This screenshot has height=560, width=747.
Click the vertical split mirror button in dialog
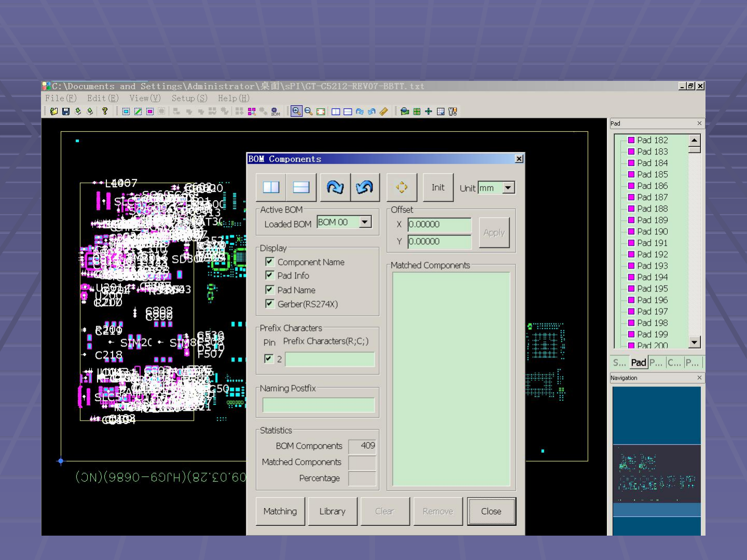[x=271, y=188]
